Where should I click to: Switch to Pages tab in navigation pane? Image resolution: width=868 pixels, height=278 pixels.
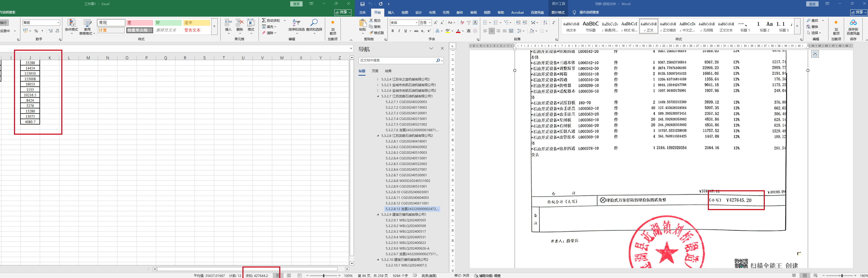pos(375,71)
